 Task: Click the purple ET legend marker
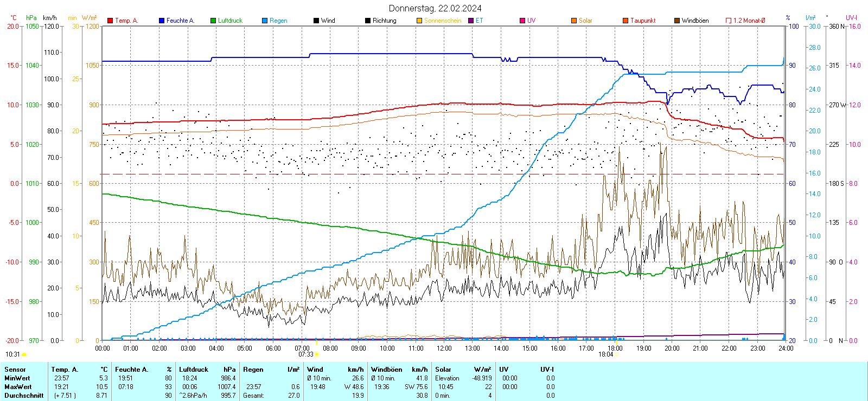click(x=471, y=21)
